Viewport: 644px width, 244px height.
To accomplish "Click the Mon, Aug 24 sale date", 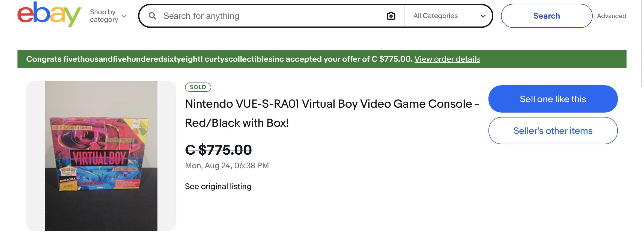I will pos(227,166).
